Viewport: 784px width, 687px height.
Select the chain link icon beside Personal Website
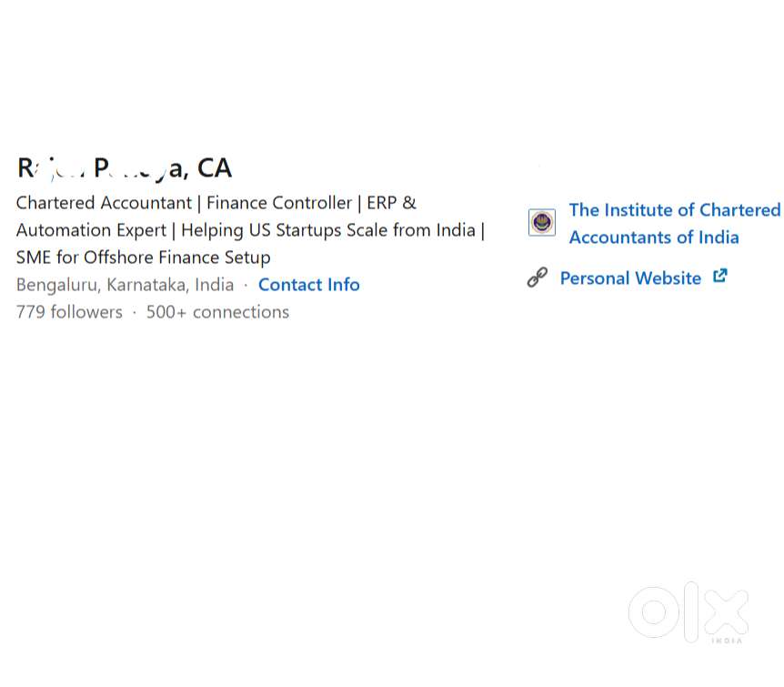[538, 278]
